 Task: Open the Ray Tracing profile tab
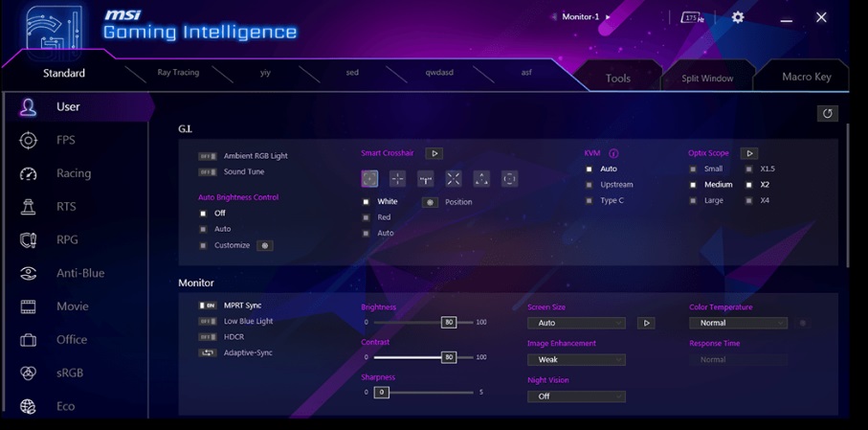point(178,73)
